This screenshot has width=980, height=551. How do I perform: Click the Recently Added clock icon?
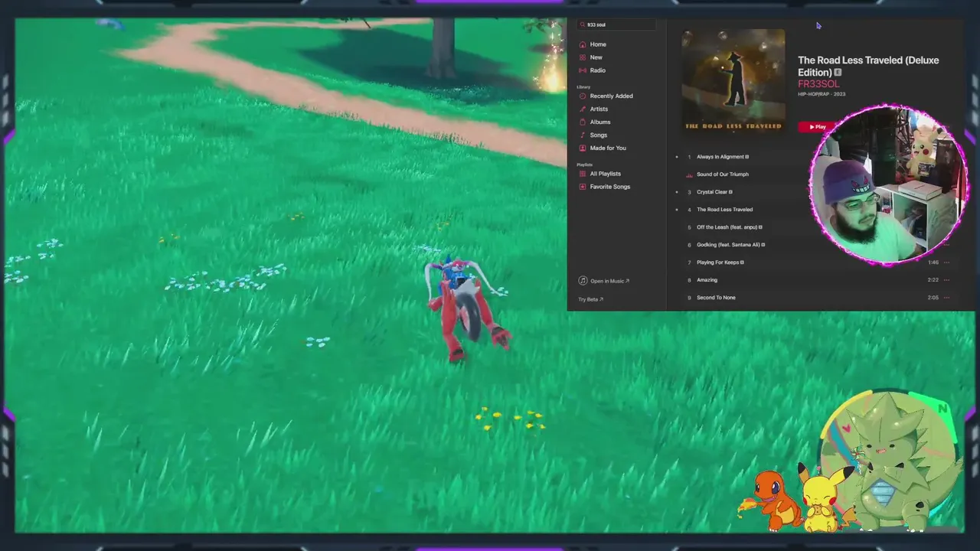point(583,96)
